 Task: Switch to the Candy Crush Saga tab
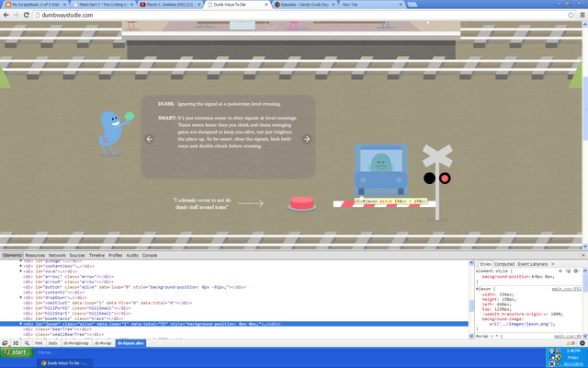(x=304, y=5)
